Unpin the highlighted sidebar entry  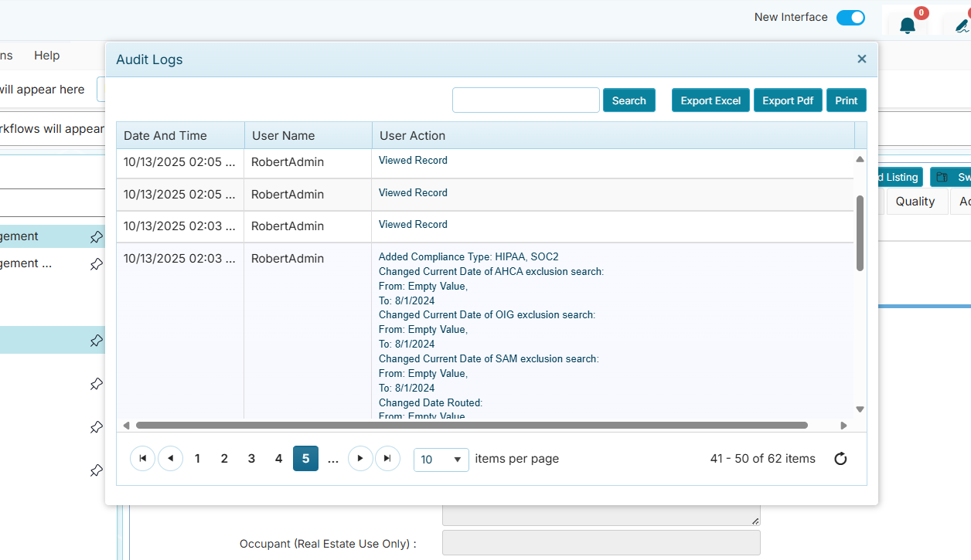point(96,341)
